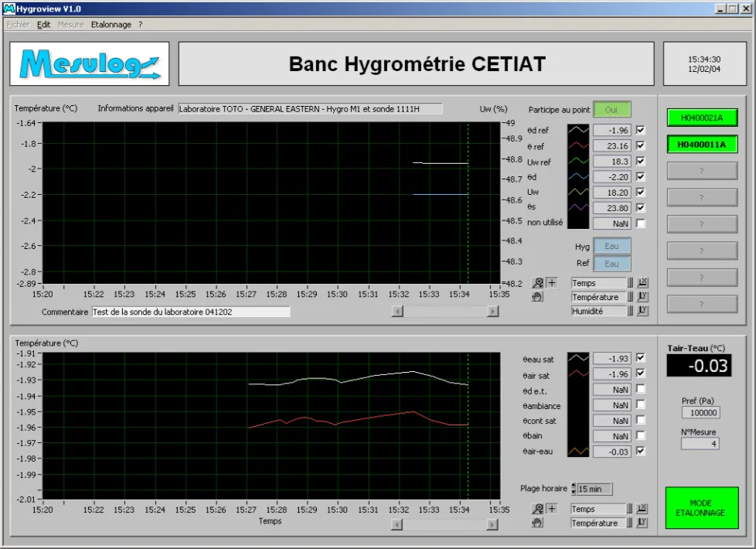Open scale format button on the Humidité row
Image resolution: width=756 pixels, height=549 pixels.
pos(630,311)
